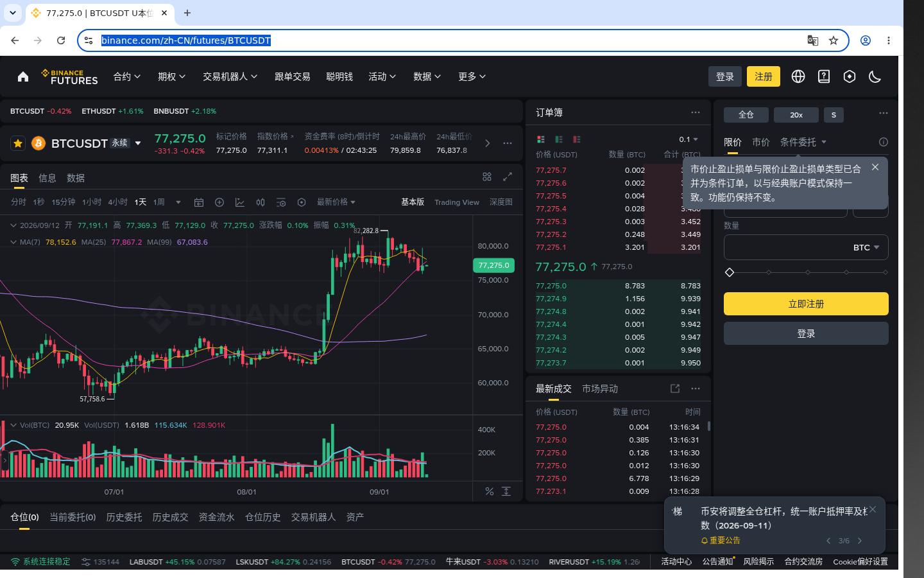Open the hexagon preferences icon in header
Screen dimensions: 924x578
click(x=850, y=76)
